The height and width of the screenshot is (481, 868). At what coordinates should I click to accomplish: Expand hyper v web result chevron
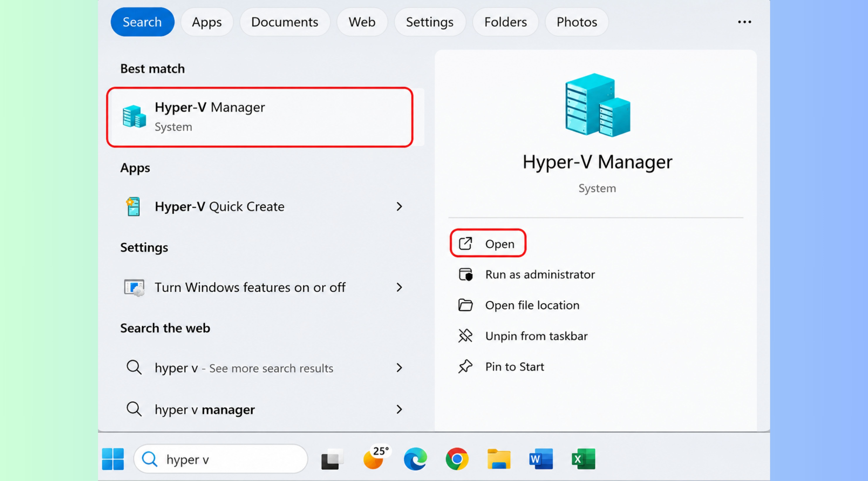399,368
